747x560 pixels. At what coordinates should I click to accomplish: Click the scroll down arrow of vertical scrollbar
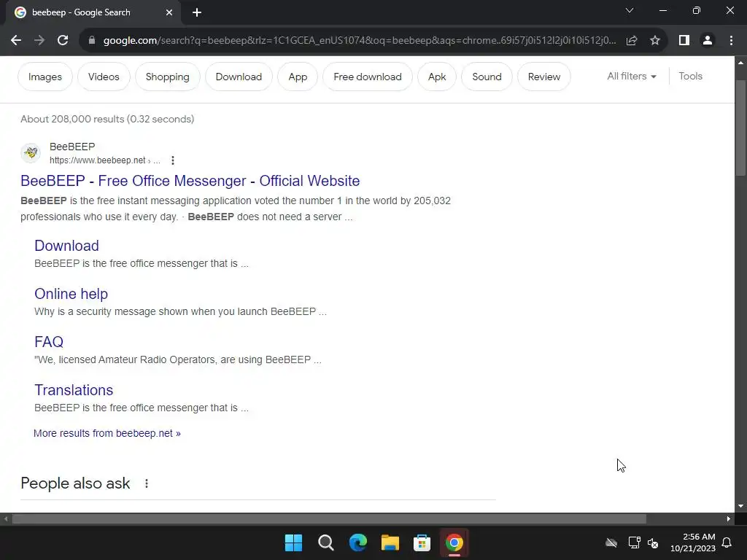click(740, 506)
